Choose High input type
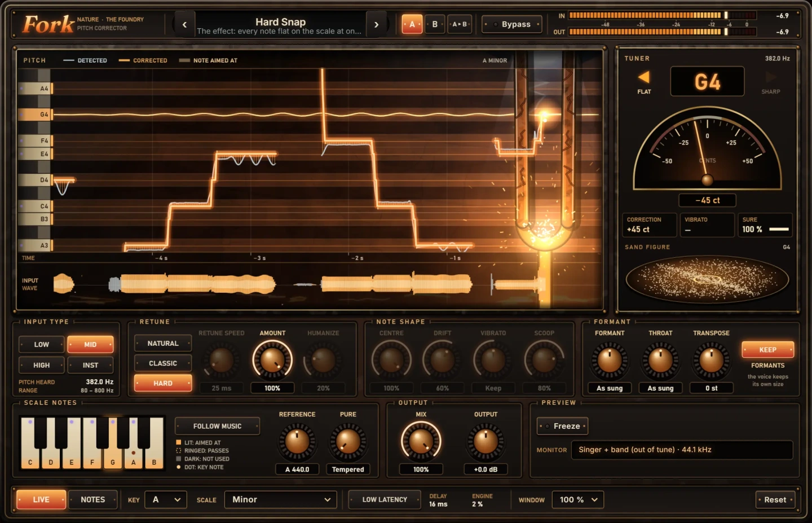 [x=42, y=365]
